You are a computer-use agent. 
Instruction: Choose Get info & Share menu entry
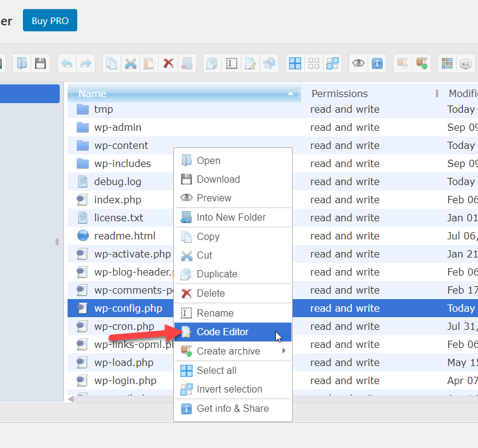tap(233, 408)
